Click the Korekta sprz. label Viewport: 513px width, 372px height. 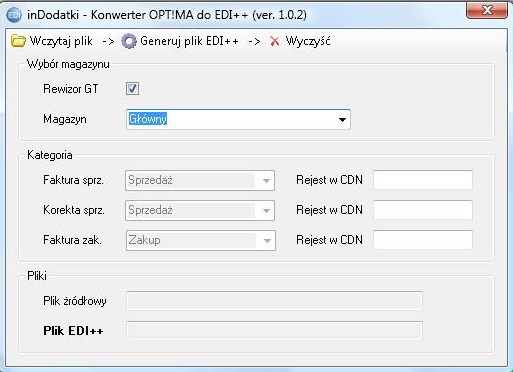pos(74,210)
